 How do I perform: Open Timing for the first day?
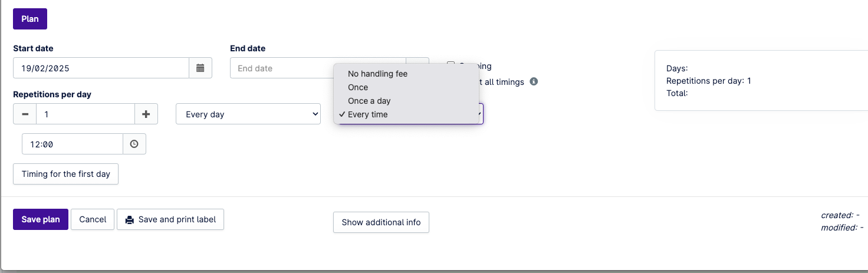click(66, 174)
